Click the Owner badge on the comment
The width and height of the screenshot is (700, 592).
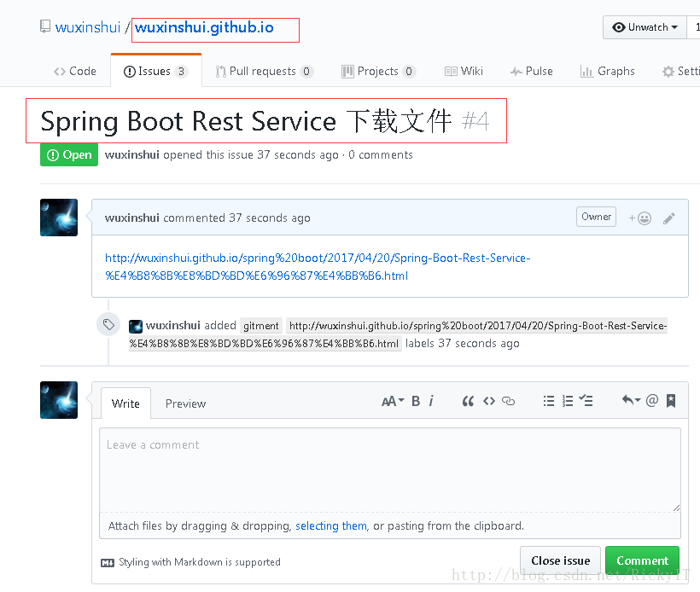596,217
